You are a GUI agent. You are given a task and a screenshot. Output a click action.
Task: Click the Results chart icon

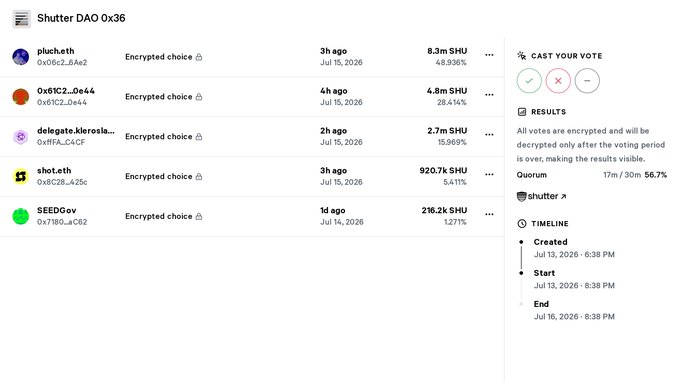point(522,112)
